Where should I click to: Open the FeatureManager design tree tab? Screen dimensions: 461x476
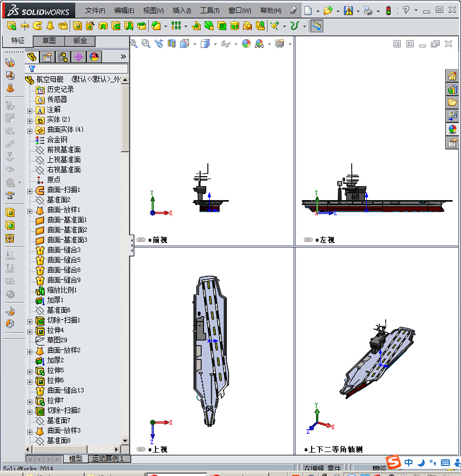[32, 57]
